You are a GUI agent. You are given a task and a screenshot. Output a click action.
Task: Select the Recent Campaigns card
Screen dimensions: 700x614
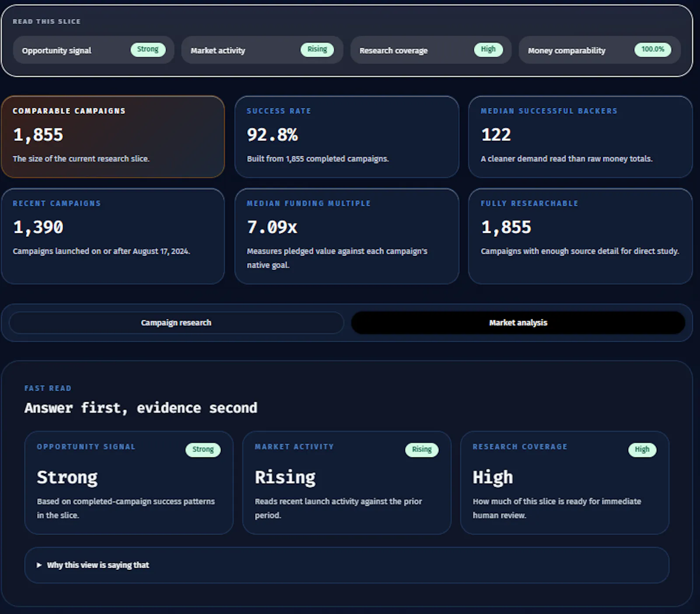click(x=113, y=236)
